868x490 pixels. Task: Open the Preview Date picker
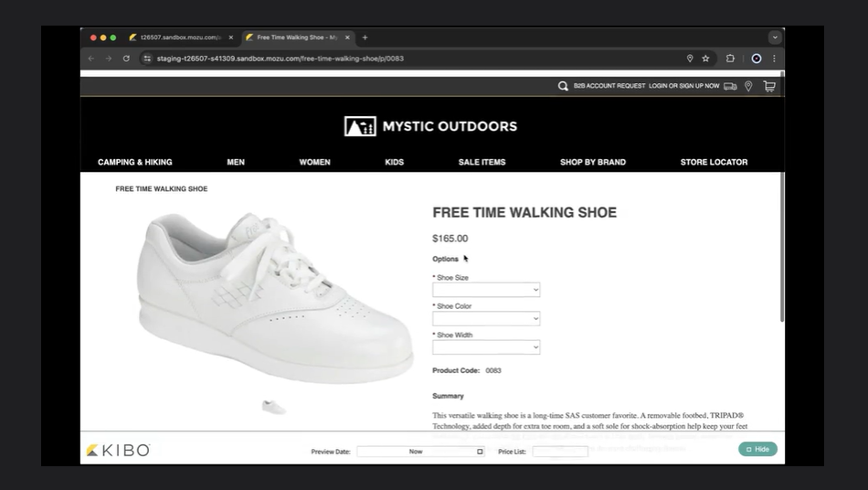tap(420, 452)
